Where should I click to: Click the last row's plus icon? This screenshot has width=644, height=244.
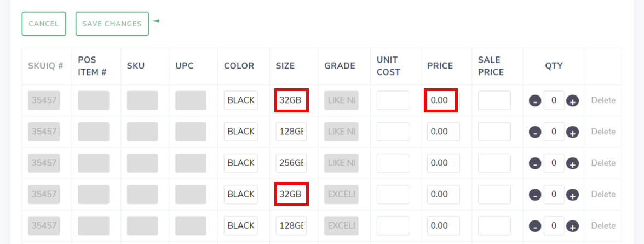(572, 226)
